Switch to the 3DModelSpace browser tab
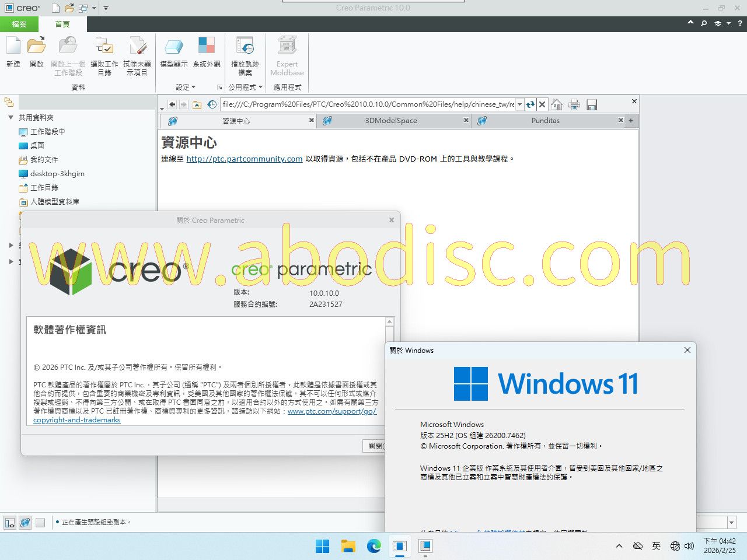This screenshot has width=747, height=560. point(391,121)
